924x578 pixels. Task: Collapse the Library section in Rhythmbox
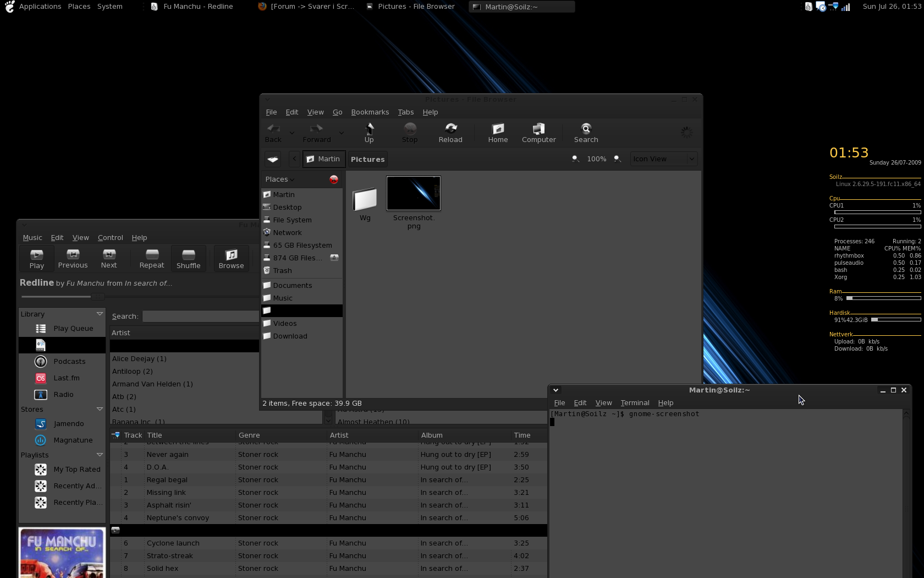point(100,314)
